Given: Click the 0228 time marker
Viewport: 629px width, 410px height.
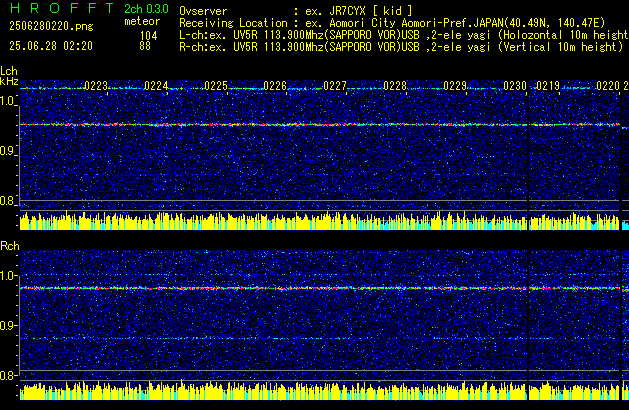Looking at the screenshot, I should point(395,86).
